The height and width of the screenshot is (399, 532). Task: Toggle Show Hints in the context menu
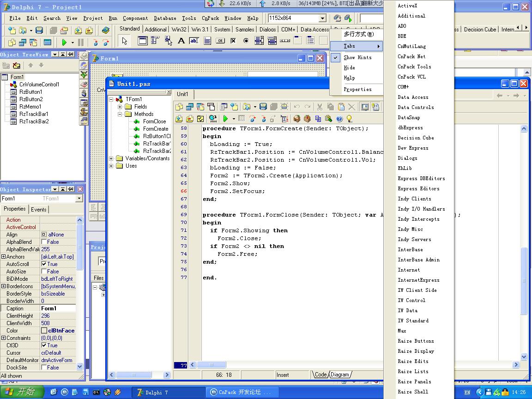click(357, 57)
